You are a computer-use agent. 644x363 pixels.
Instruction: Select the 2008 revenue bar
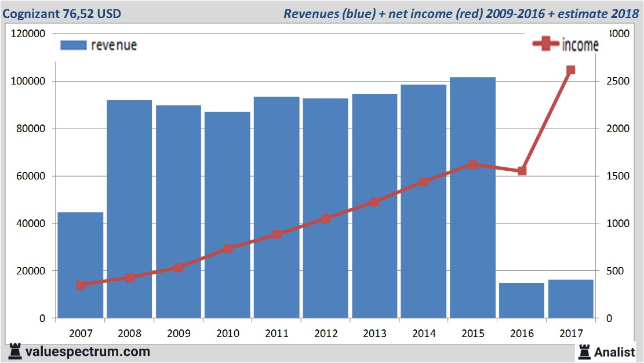point(129,209)
